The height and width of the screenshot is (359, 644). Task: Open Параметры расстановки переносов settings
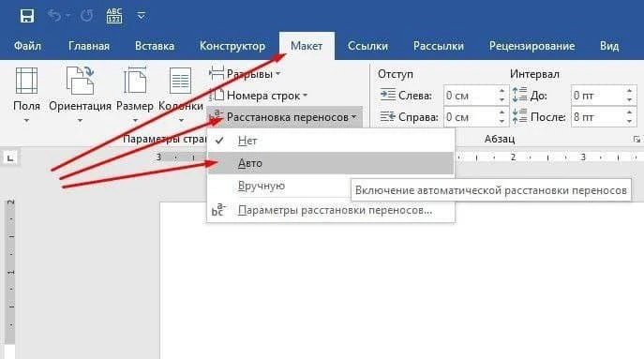(331, 210)
